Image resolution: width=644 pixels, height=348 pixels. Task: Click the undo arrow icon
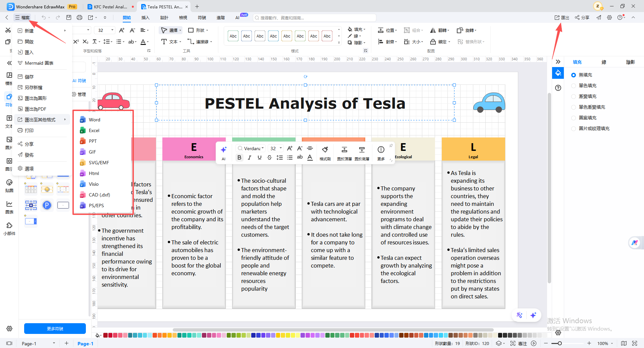coord(44,17)
